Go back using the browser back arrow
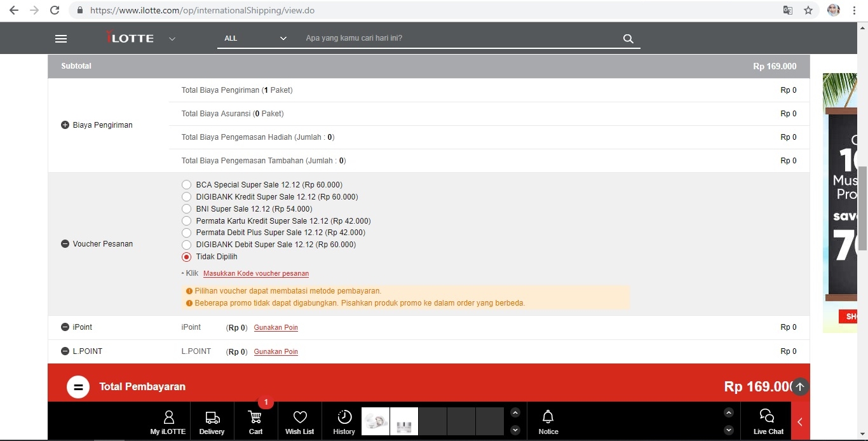Screen dimensions: 868x441 coord(14,10)
